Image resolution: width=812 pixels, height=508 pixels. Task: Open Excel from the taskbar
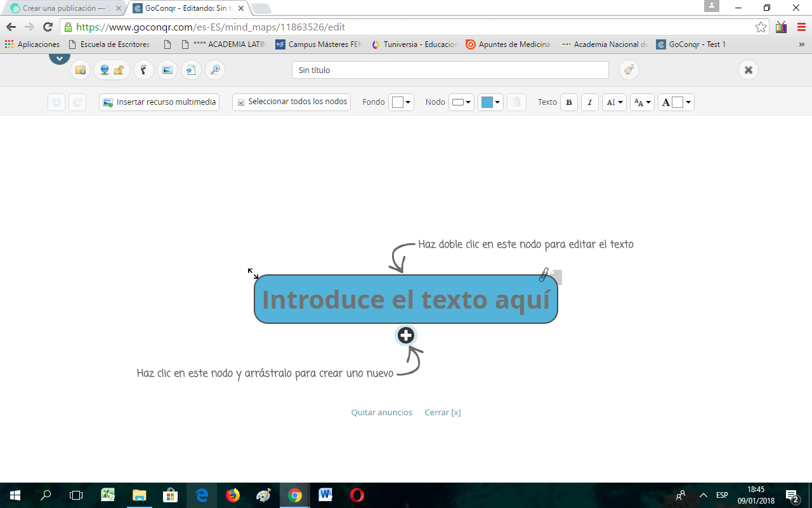point(108,495)
